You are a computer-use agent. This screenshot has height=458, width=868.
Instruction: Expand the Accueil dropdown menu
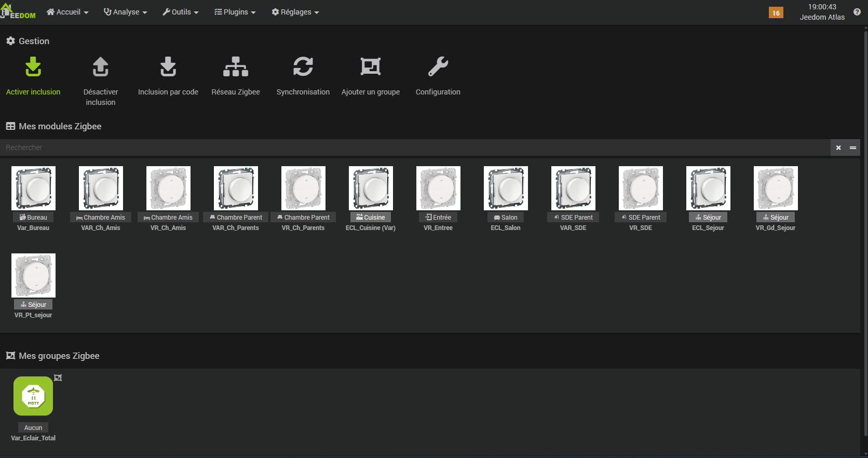(x=67, y=12)
